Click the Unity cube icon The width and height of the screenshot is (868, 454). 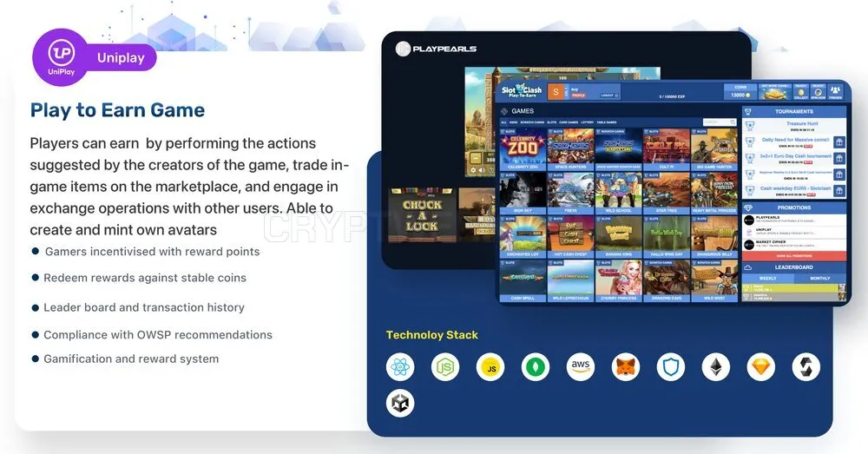(x=399, y=403)
